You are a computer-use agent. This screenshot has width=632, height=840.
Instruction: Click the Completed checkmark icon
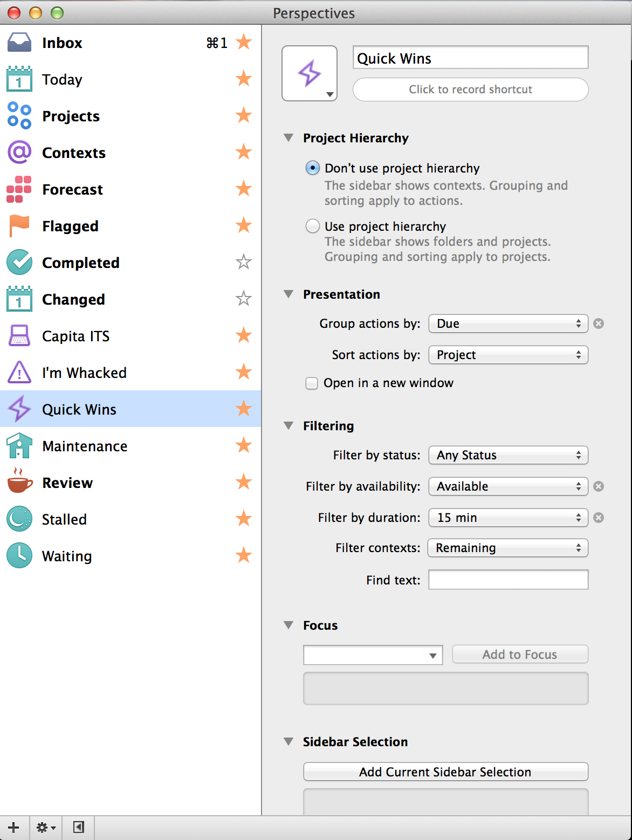(x=19, y=263)
